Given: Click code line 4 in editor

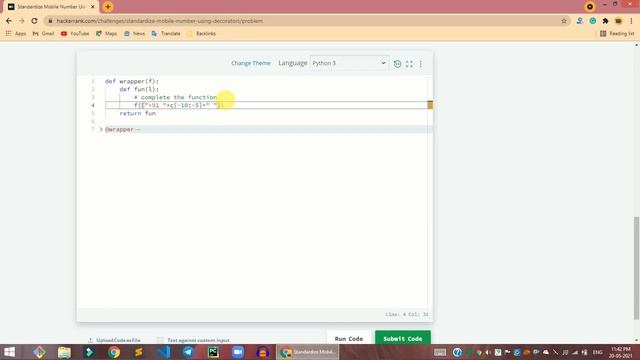Looking at the screenshot, I should tap(266, 105).
